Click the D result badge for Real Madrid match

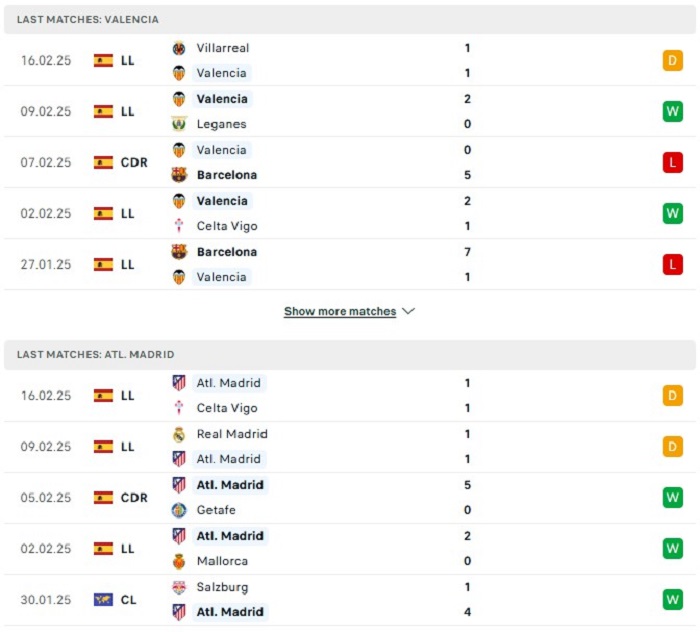673,446
